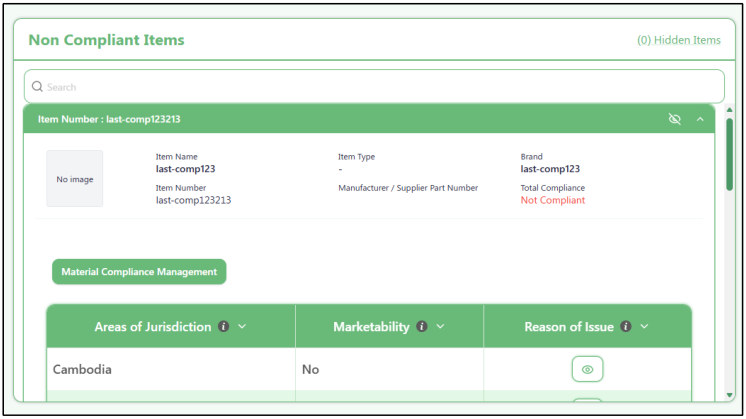The height and width of the screenshot is (419, 746).
Task: Click the Areas of Jurisdiction info icon
Action: pyautogui.click(x=223, y=326)
